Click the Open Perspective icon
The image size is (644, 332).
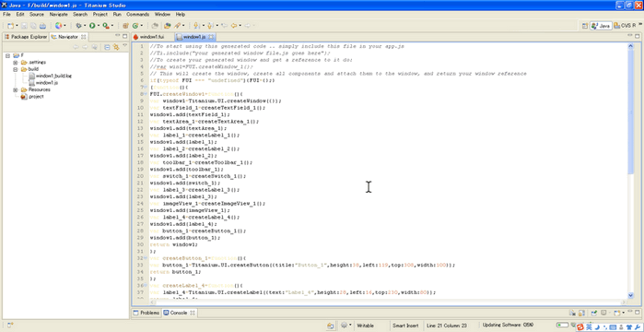(585, 26)
